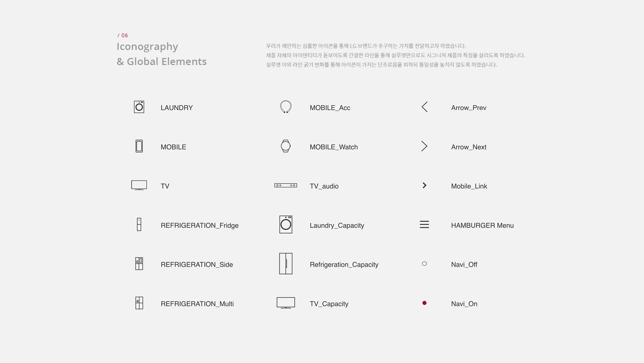Click the REFRIGERATION_Side fridge icon
Image resolution: width=644 pixels, height=363 pixels.
139,264
